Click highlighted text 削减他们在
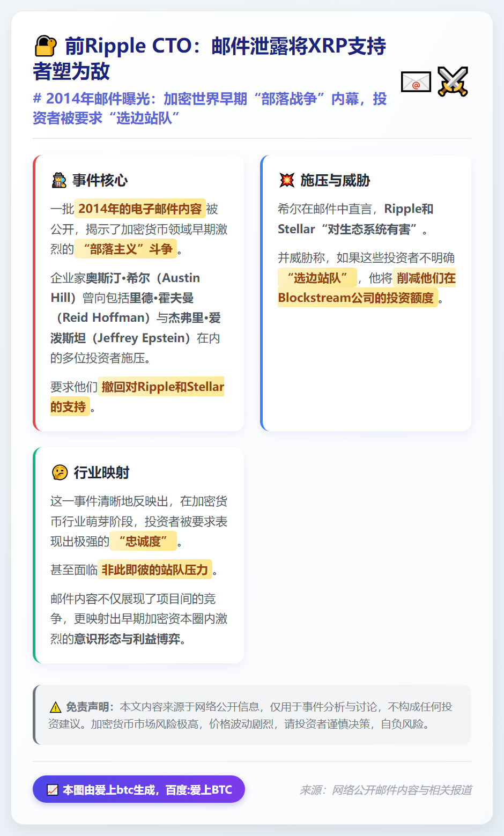 pyautogui.click(x=425, y=278)
